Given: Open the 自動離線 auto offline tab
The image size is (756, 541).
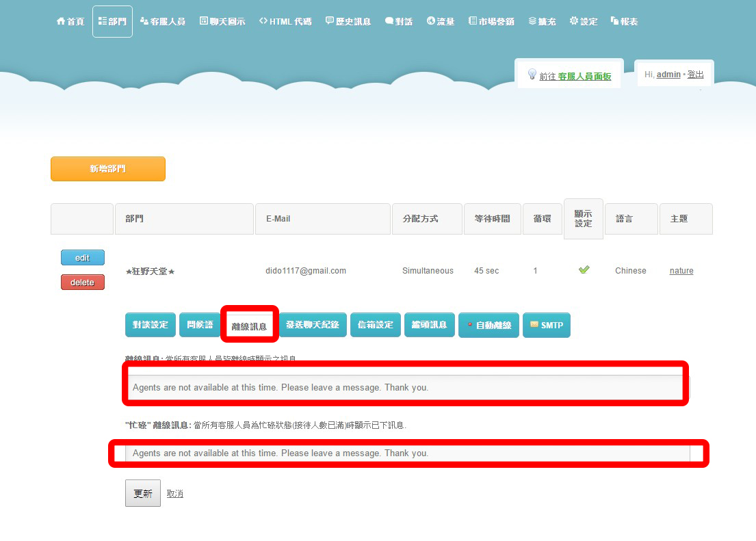Looking at the screenshot, I should pyautogui.click(x=488, y=325).
